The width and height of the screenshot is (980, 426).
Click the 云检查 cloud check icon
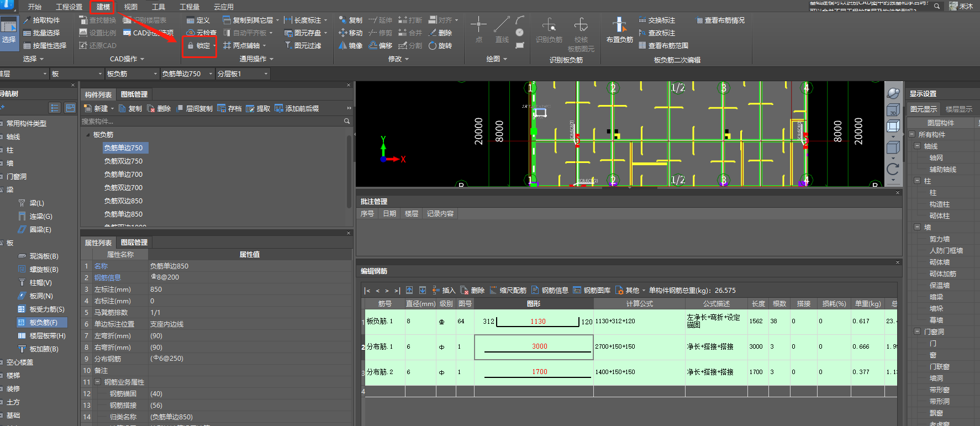[191, 33]
